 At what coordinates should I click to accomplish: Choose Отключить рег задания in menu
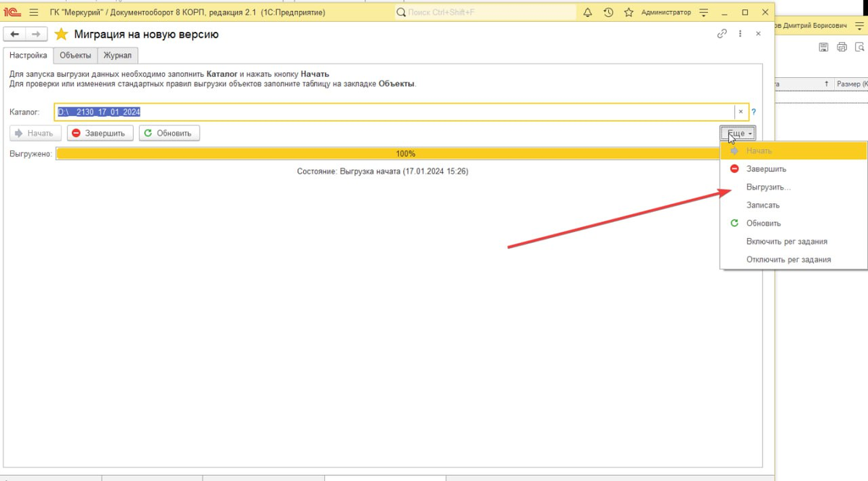[793, 259]
